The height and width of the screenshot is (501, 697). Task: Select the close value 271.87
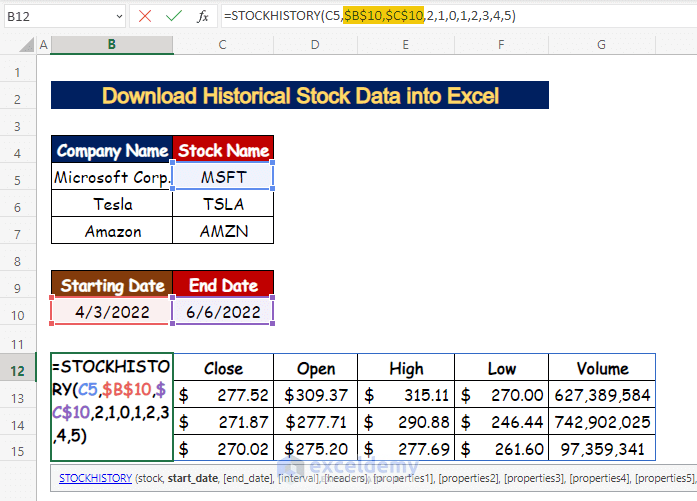click(223, 422)
